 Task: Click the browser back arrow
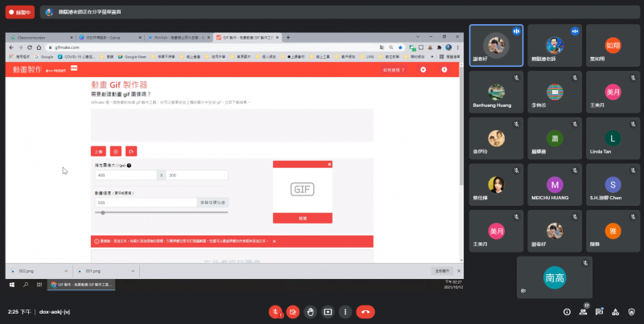coord(11,47)
